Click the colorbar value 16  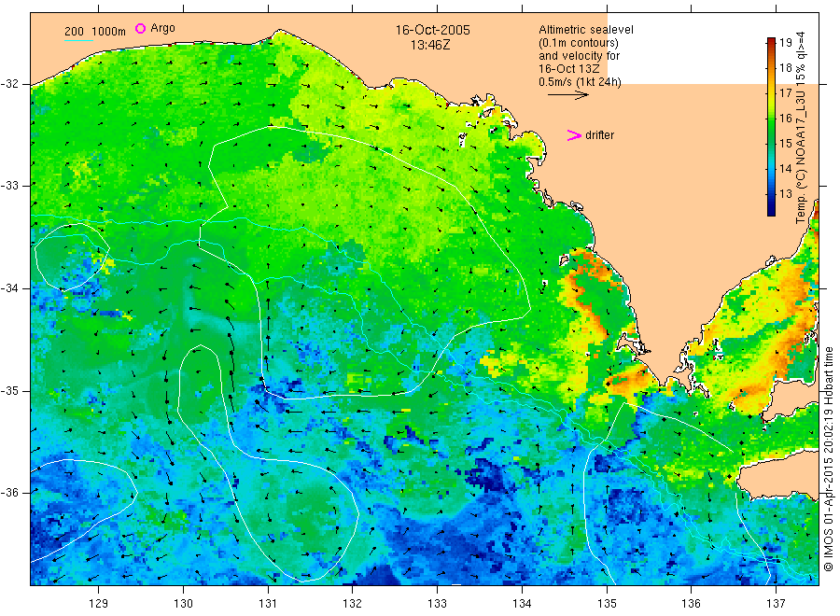785,119
